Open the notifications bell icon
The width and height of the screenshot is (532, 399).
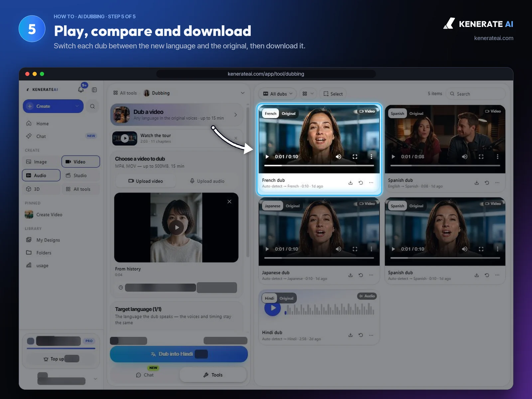click(81, 89)
